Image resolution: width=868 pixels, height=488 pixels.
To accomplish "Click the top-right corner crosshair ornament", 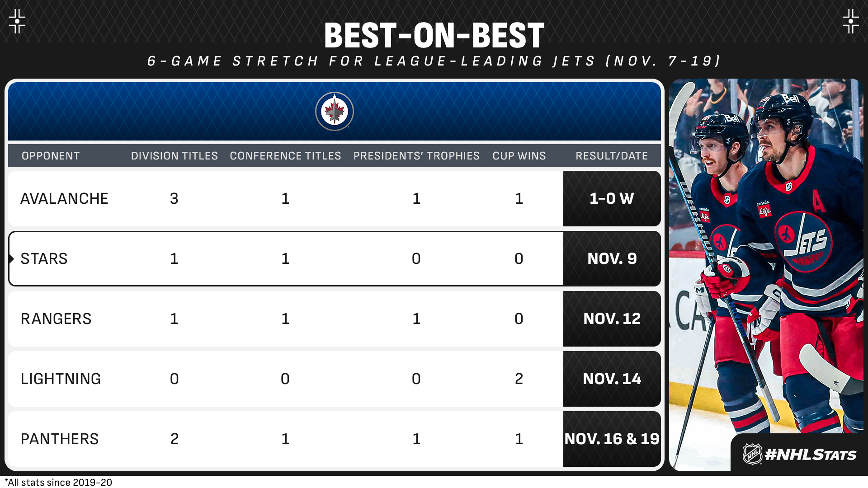I will pos(850,21).
